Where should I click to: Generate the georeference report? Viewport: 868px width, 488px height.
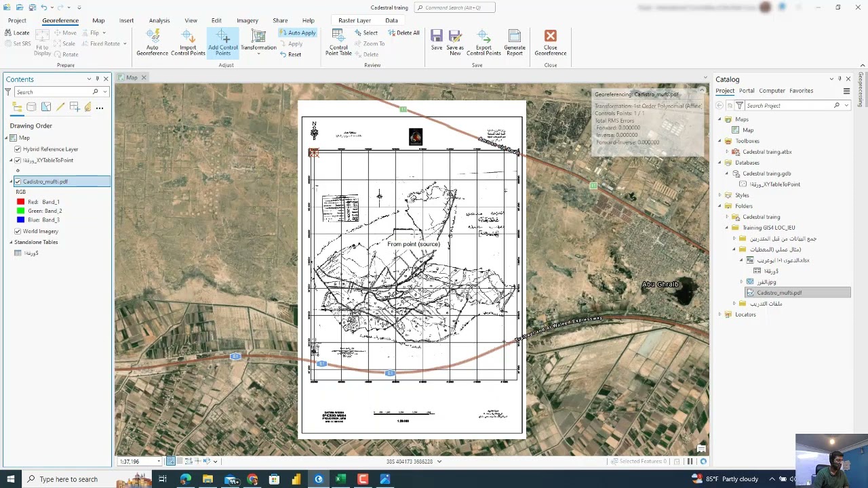coord(514,43)
